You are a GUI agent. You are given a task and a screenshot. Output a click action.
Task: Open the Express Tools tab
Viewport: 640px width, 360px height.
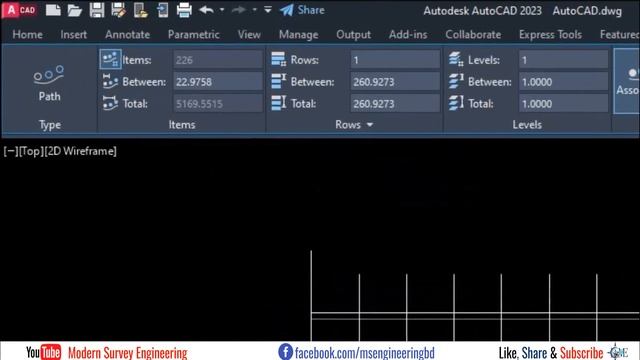[x=550, y=35]
